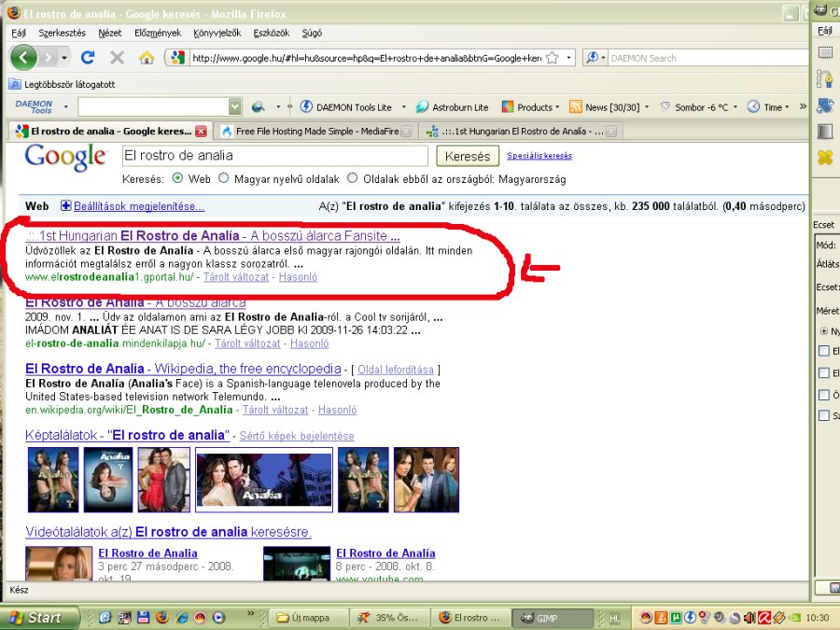Open the Előzmények menu
The image size is (840, 630).
click(x=158, y=33)
